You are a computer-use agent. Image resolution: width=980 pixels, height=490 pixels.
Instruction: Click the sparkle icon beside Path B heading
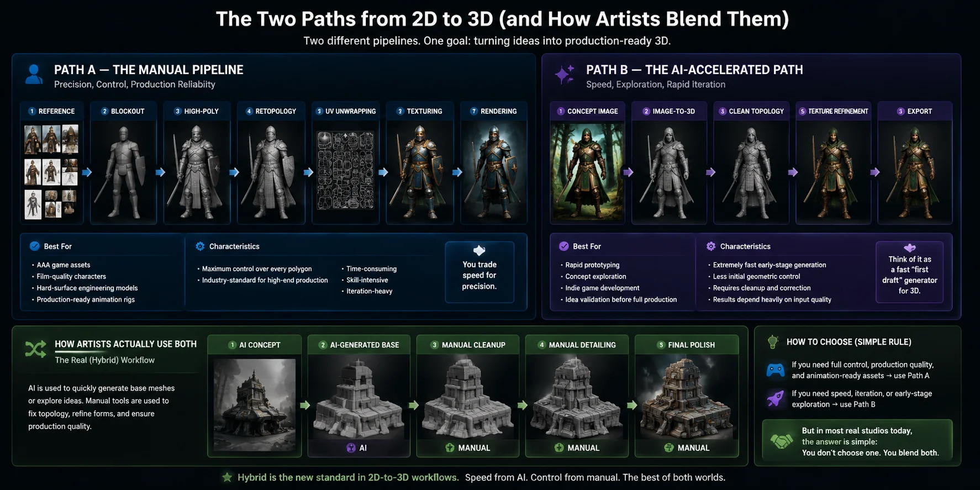tap(565, 75)
